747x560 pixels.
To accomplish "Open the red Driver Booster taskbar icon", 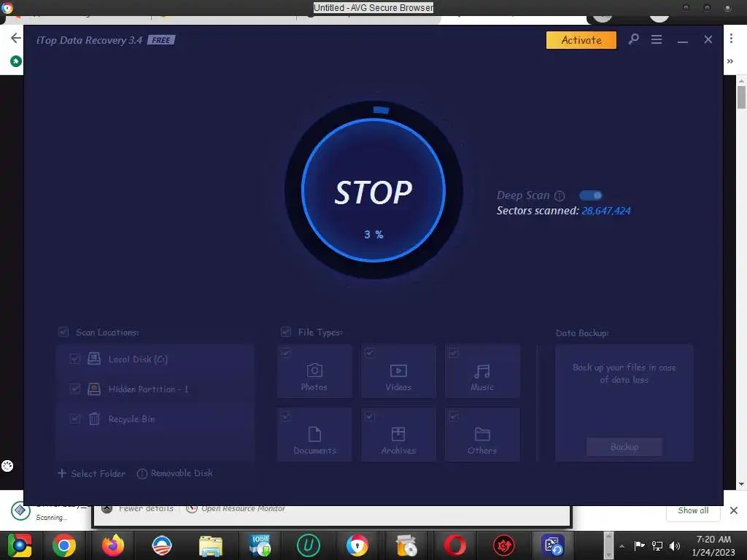I will pos(503,545).
